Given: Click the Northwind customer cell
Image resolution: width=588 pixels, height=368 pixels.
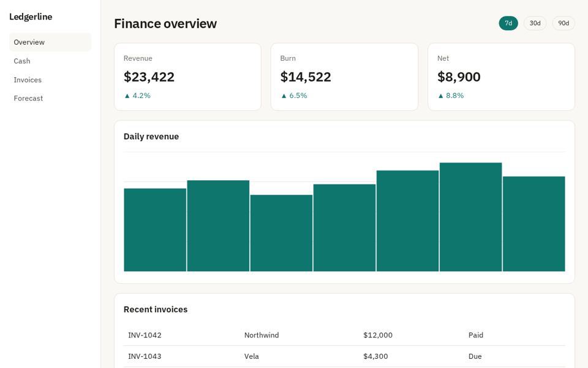Looking at the screenshot, I should click(x=262, y=335).
